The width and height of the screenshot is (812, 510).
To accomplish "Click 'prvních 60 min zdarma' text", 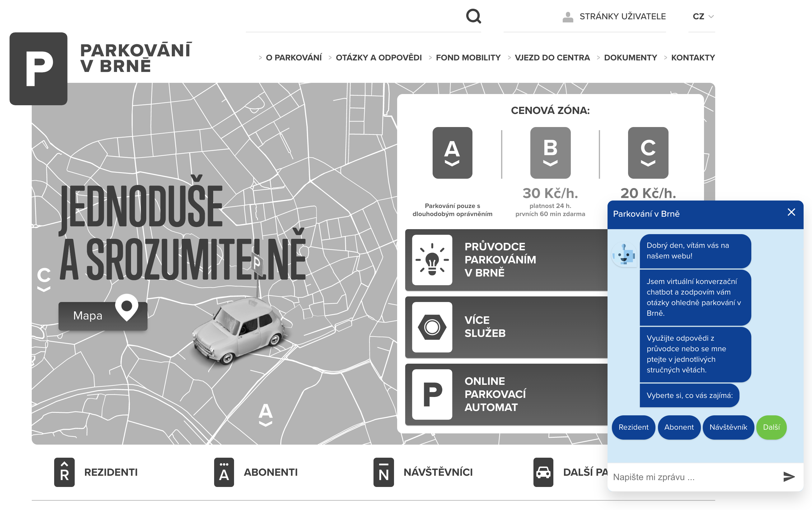I will click(550, 214).
